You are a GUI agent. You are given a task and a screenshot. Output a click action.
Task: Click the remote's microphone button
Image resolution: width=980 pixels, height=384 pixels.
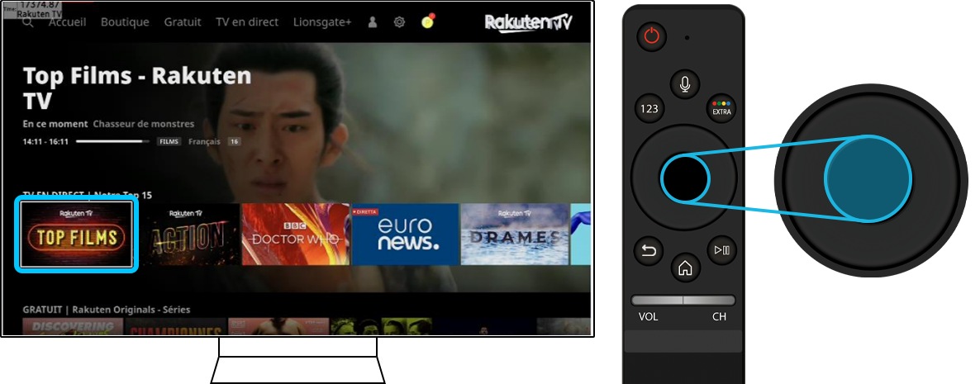[685, 84]
